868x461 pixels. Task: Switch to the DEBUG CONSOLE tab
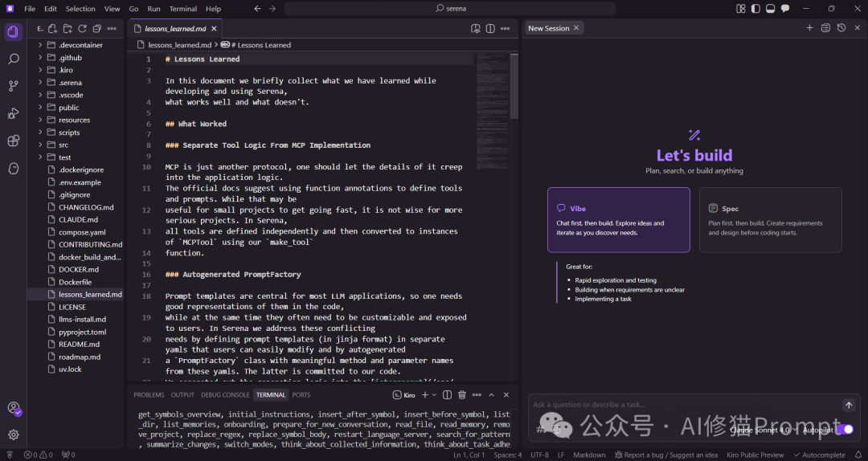tap(225, 394)
